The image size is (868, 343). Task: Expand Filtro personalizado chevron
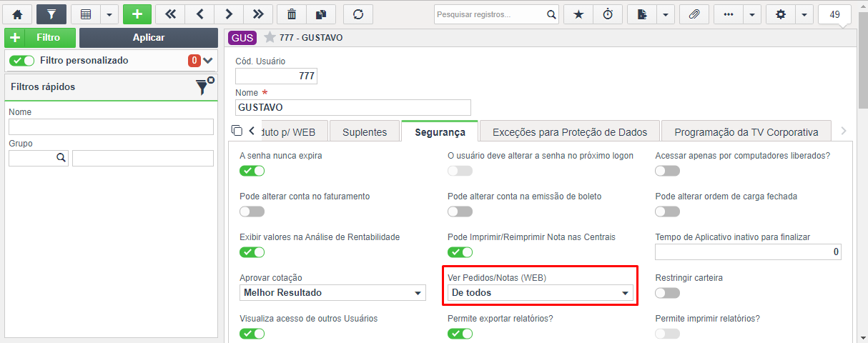pos(208,61)
